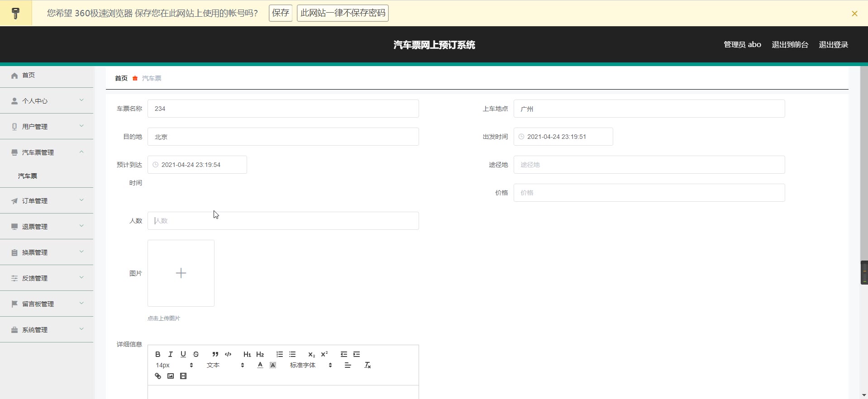Click 此网站一律不保存密码 button

click(343, 13)
